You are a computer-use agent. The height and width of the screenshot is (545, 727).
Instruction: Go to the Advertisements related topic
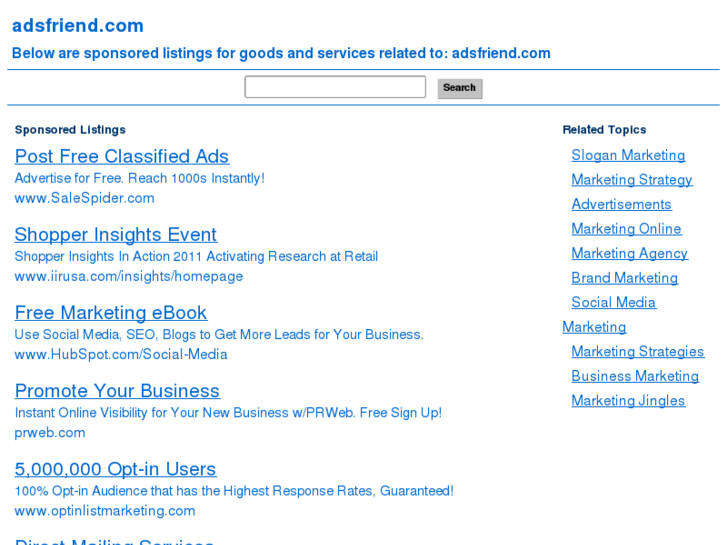tap(621, 204)
